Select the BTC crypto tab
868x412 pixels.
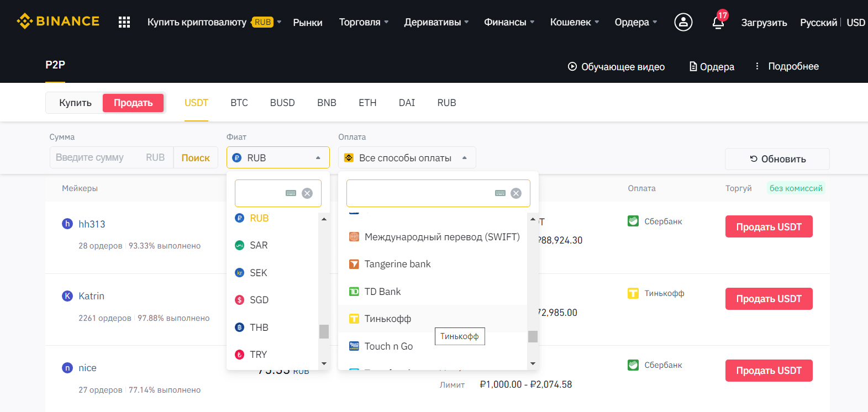239,103
